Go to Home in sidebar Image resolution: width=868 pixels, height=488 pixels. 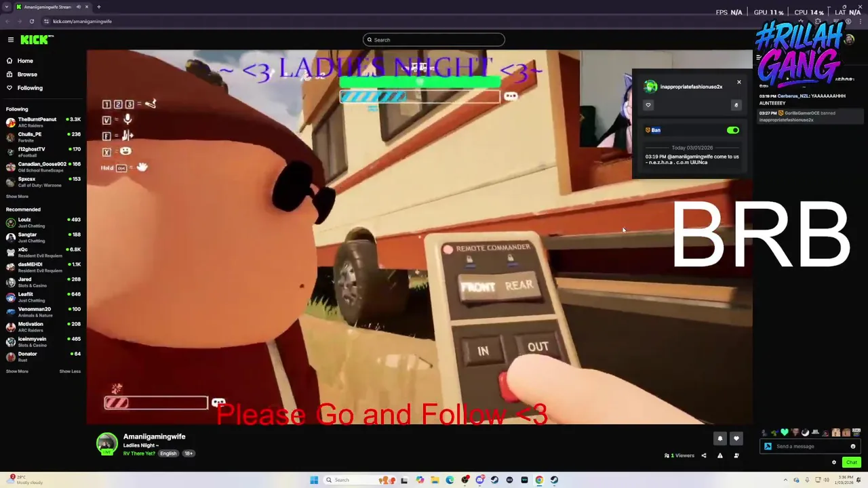click(25, 60)
